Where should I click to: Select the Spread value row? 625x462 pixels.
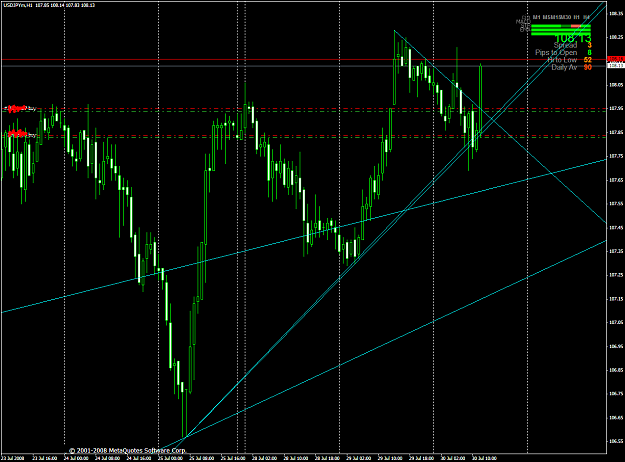coord(573,45)
